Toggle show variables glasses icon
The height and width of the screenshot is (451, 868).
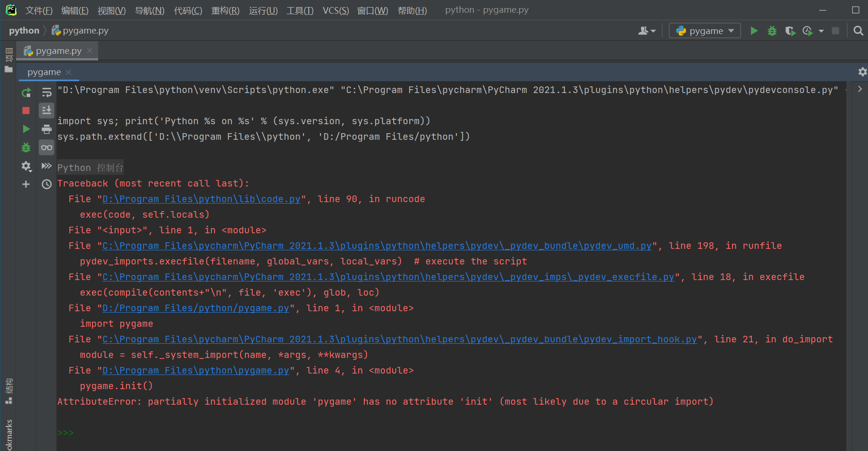46,147
